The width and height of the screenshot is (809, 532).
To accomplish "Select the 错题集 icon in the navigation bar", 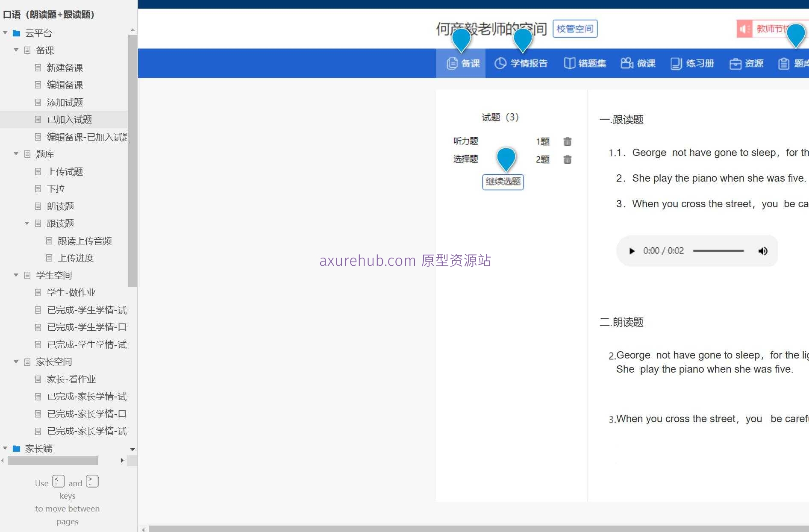I will (x=585, y=63).
